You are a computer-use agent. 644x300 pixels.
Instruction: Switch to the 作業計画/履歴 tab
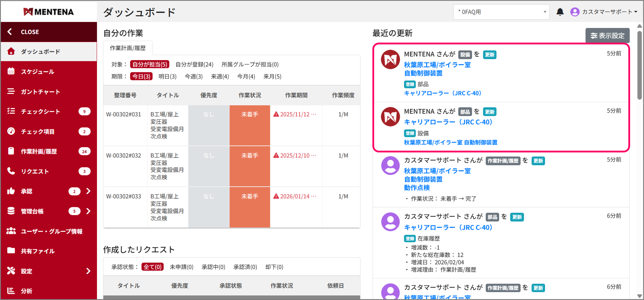pos(128,48)
